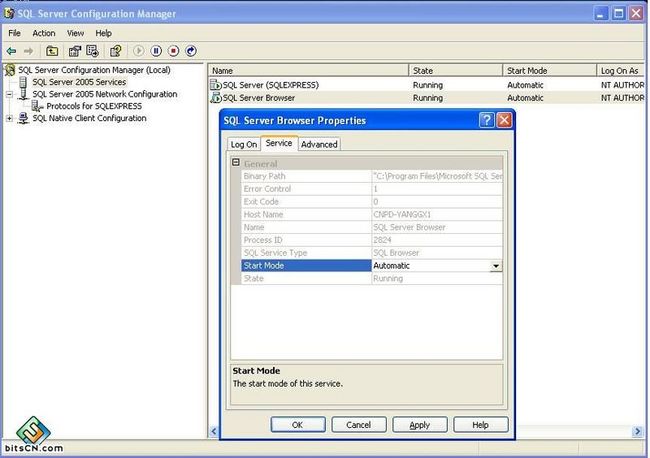Select Protocols for SQLEXPRESS label

click(x=94, y=106)
